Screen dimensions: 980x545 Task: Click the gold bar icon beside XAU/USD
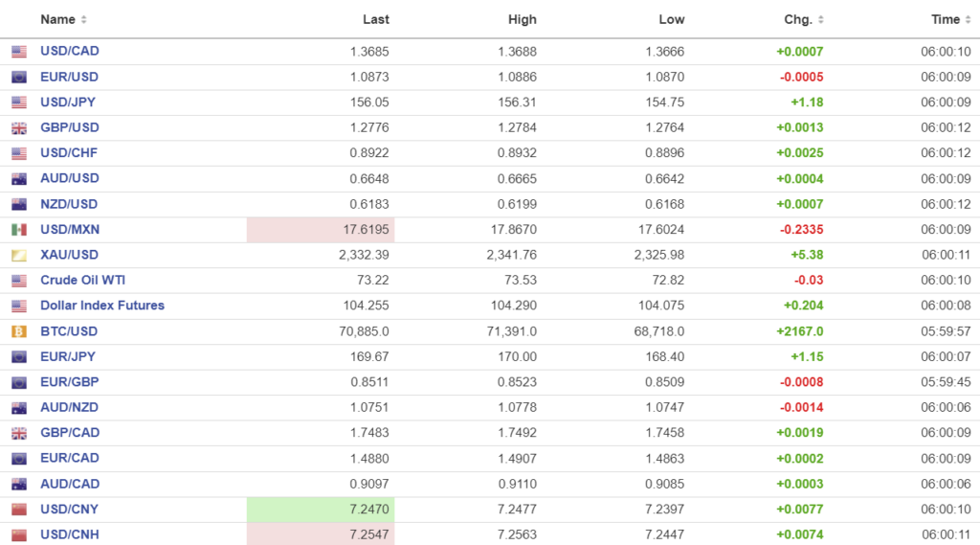pos(19,256)
